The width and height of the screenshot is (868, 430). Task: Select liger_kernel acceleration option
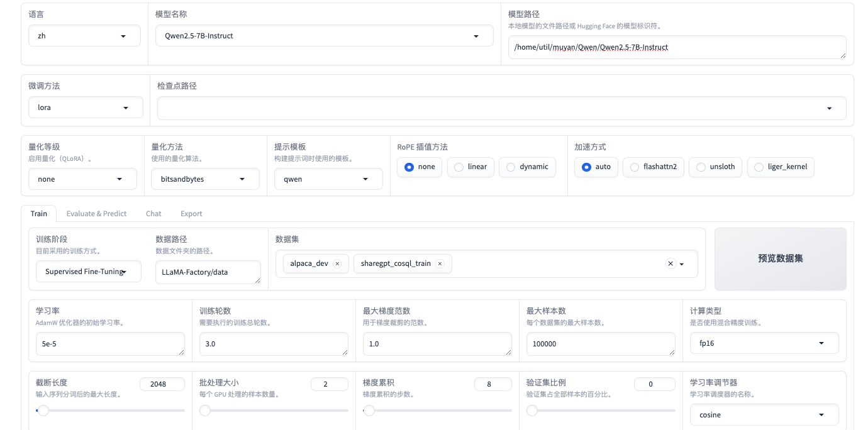pos(781,167)
